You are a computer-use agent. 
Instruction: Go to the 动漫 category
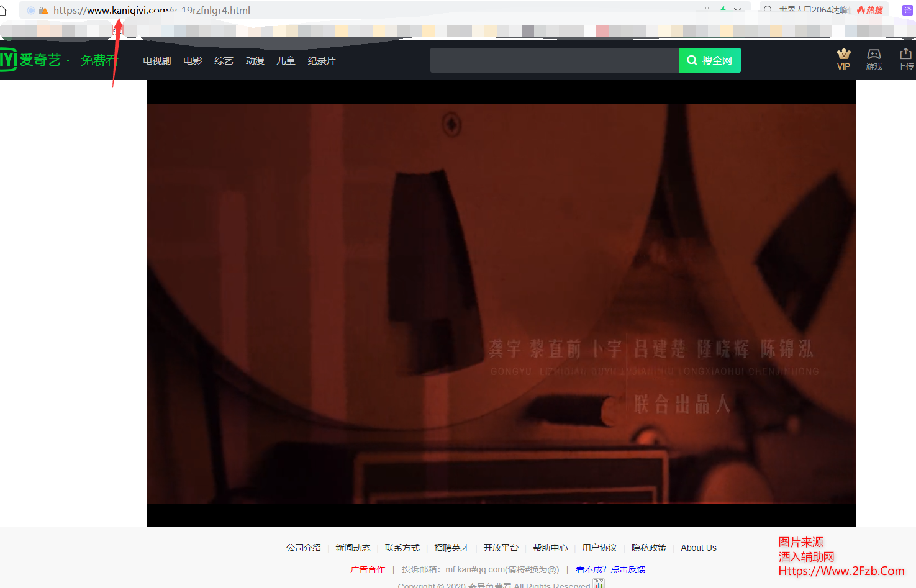point(255,60)
